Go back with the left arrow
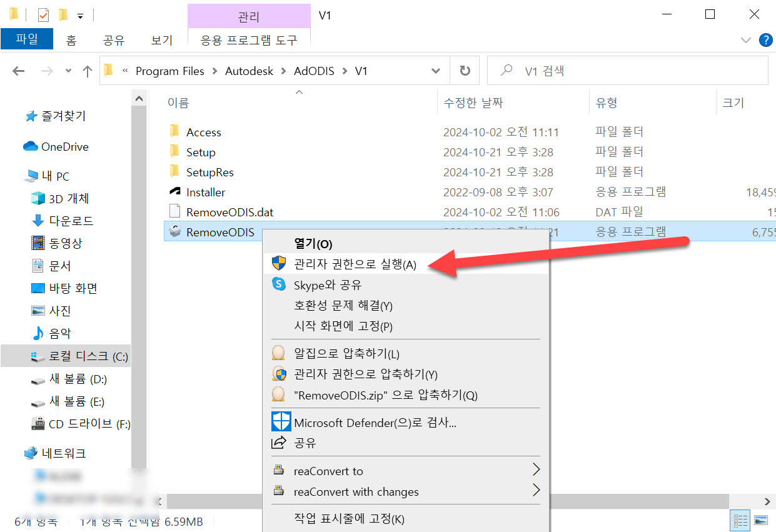The height and width of the screenshot is (532, 776). 19,71
